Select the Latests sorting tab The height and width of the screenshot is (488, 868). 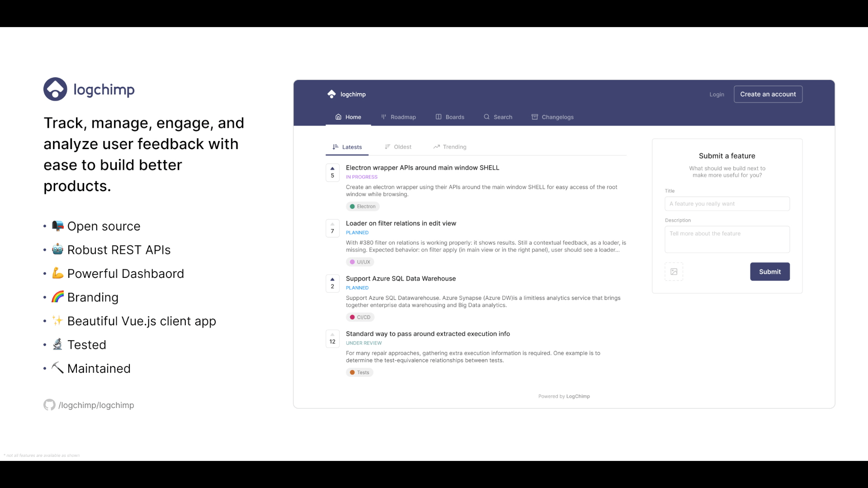coord(347,146)
